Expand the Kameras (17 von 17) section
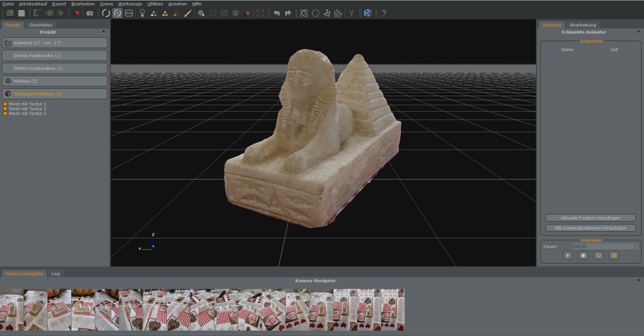Viewport: 644px width, 336px height. pyautogui.click(x=55, y=43)
